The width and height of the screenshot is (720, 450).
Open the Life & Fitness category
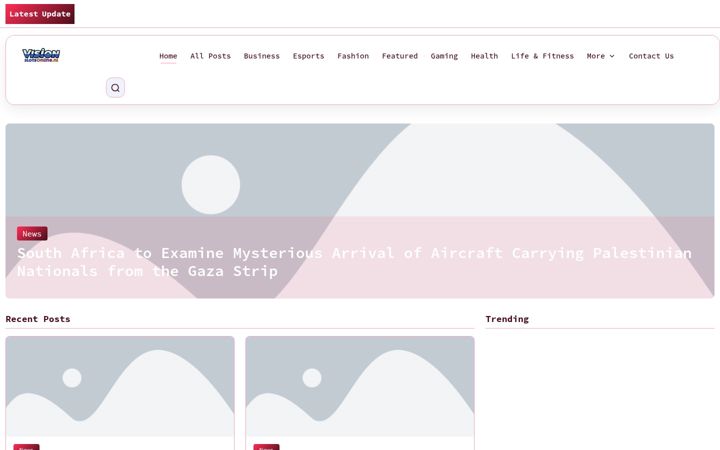click(x=542, y=56)
